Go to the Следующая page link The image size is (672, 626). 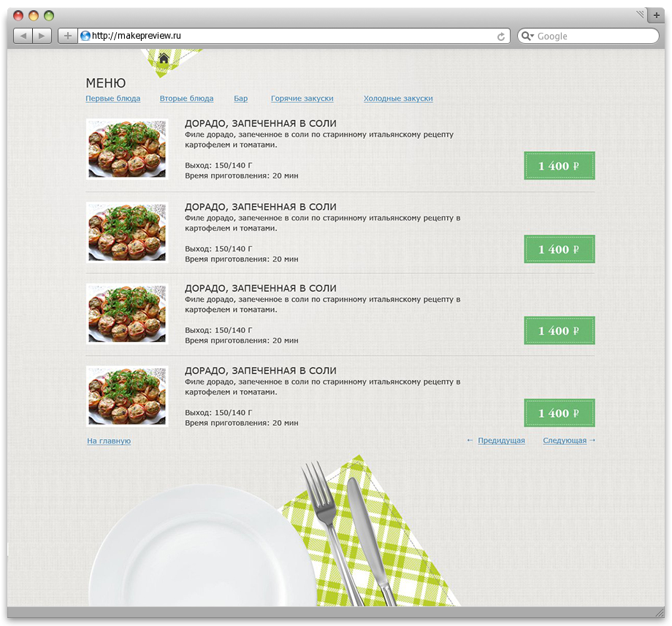[565, 440]
